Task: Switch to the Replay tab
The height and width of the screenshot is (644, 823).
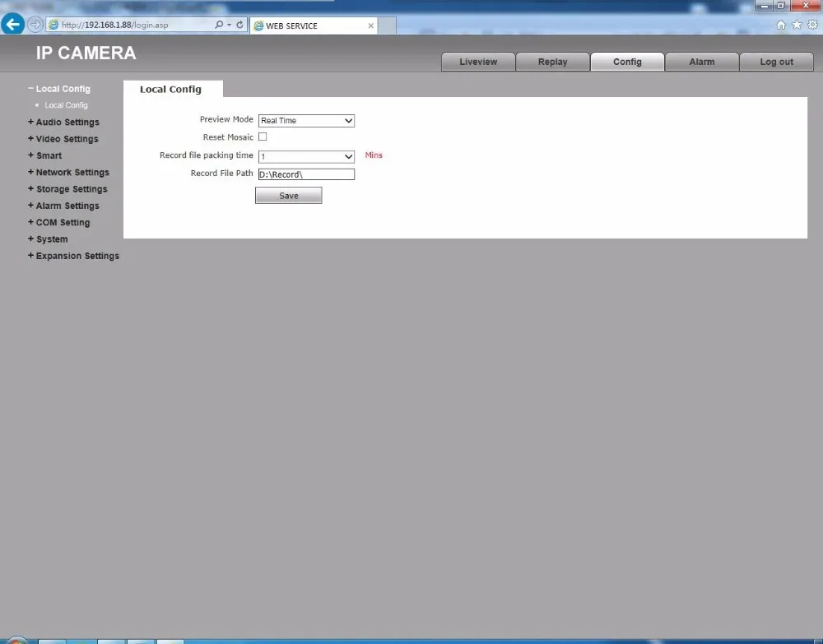Action: coord(553,62)
